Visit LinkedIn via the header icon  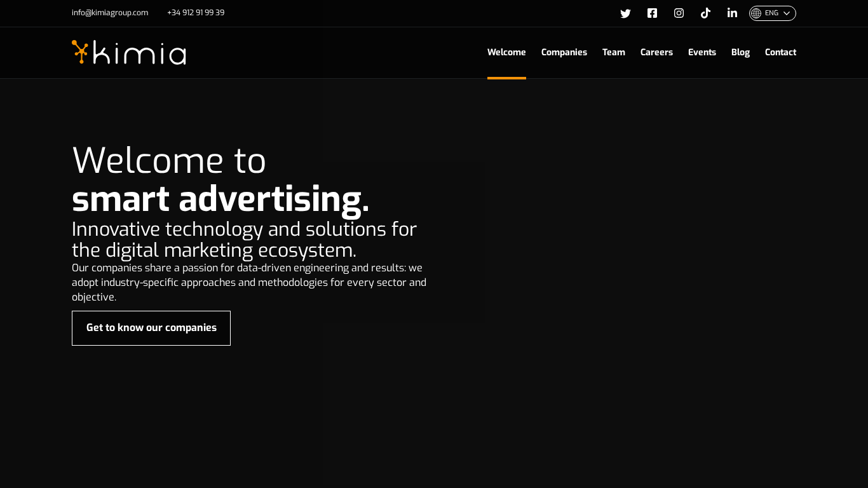pos(732,13)
